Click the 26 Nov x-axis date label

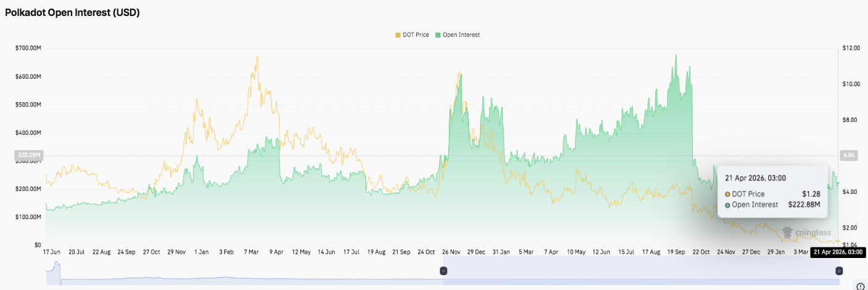point(451,252)
